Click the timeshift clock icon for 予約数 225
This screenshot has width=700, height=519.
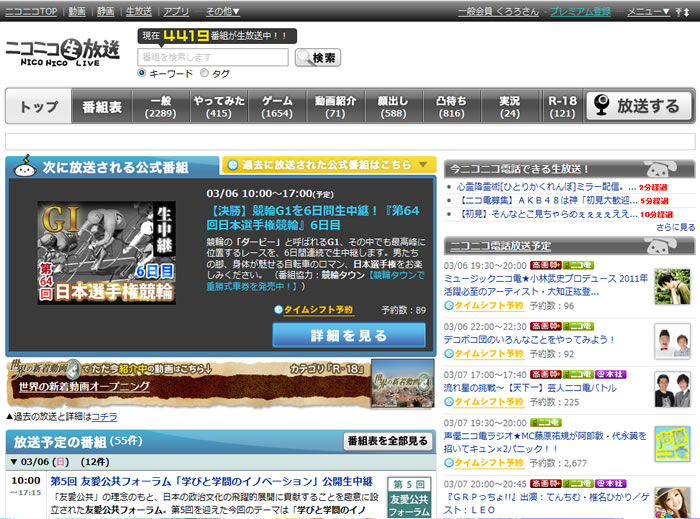[449, 402]
